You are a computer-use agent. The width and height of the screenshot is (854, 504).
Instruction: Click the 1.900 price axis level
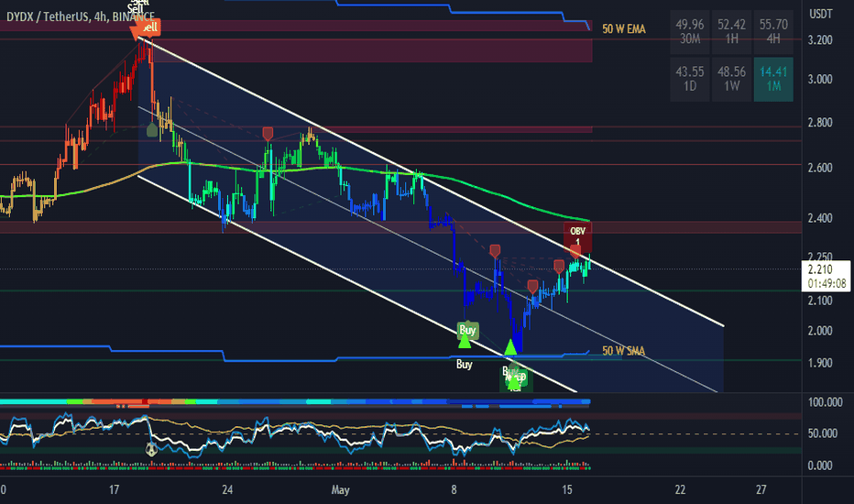tap(820, 362)
